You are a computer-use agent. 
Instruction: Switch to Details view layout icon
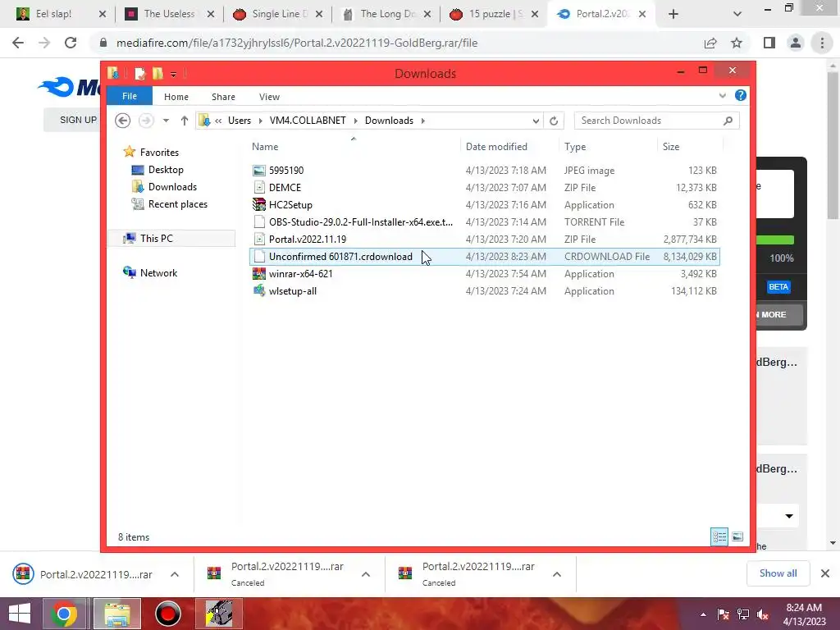tap(719, 536)
